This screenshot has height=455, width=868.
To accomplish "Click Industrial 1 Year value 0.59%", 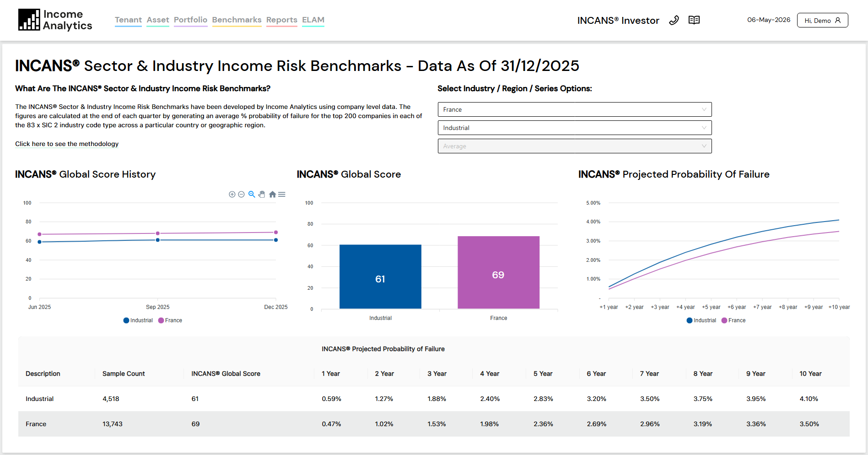I will pos(332,399).
